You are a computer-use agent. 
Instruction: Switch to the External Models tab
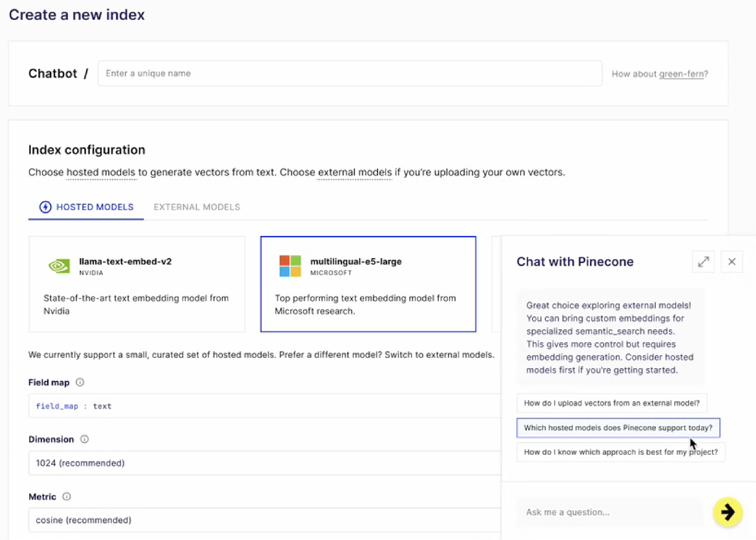click(197, 207)
